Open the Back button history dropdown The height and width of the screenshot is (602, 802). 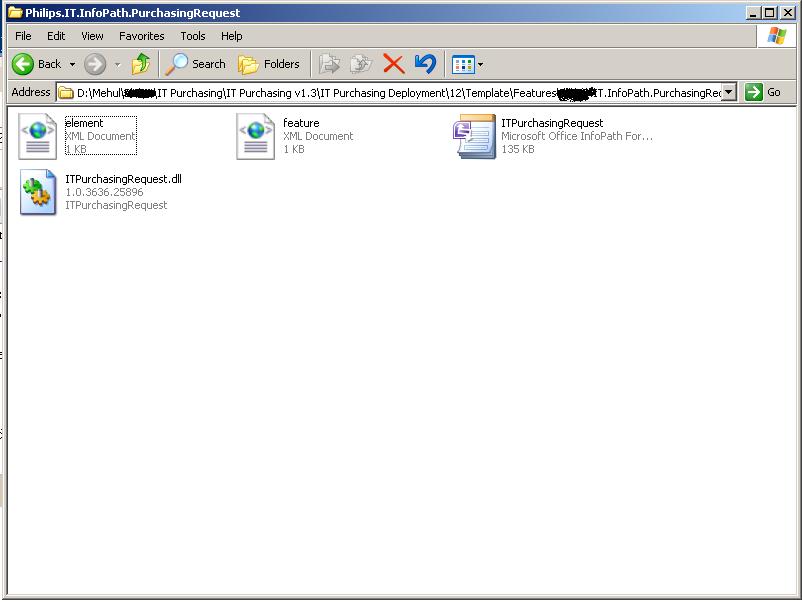pos(72,64)
